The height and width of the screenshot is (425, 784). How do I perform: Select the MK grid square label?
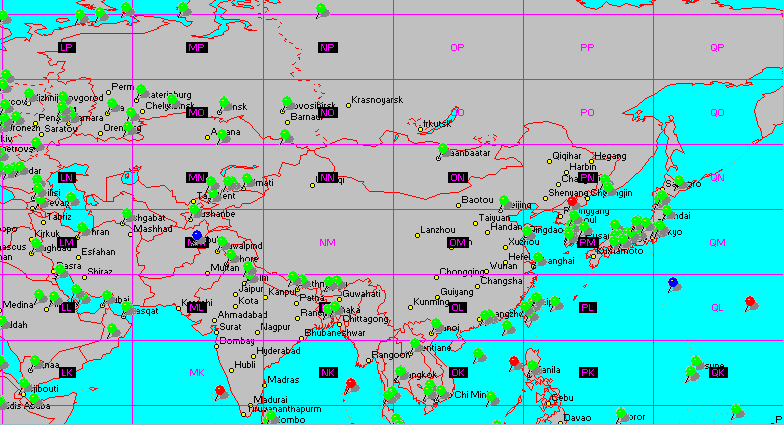pos(197,372)
